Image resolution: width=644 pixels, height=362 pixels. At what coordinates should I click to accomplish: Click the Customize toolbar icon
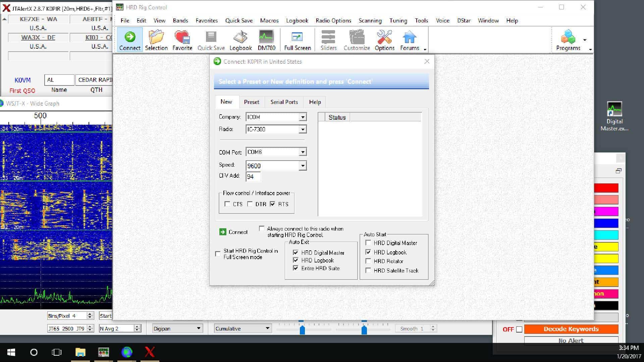pos(356,39)
